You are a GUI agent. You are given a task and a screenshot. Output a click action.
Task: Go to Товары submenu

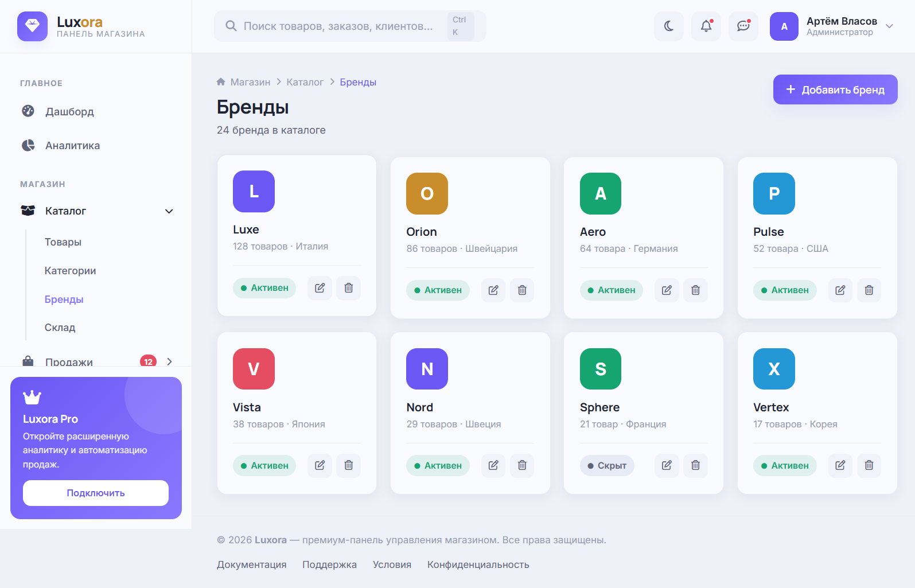coord(63,242)
